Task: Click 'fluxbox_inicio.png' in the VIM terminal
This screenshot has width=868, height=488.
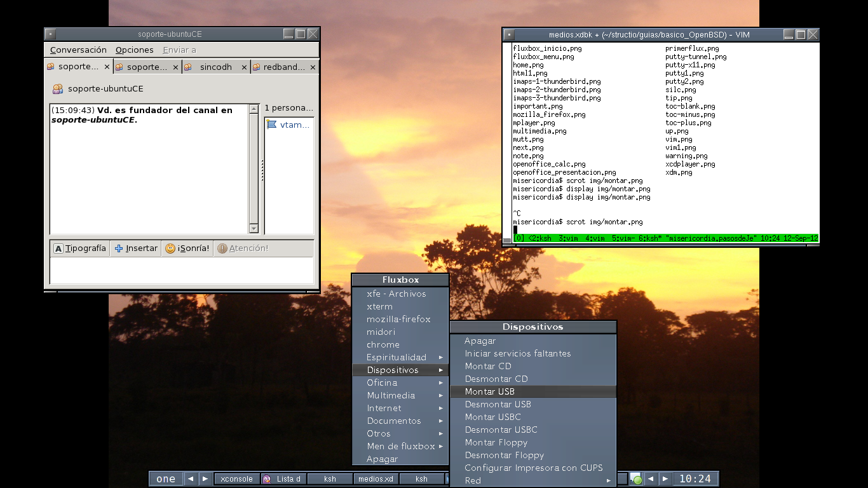Action: [x=547, y=48]
